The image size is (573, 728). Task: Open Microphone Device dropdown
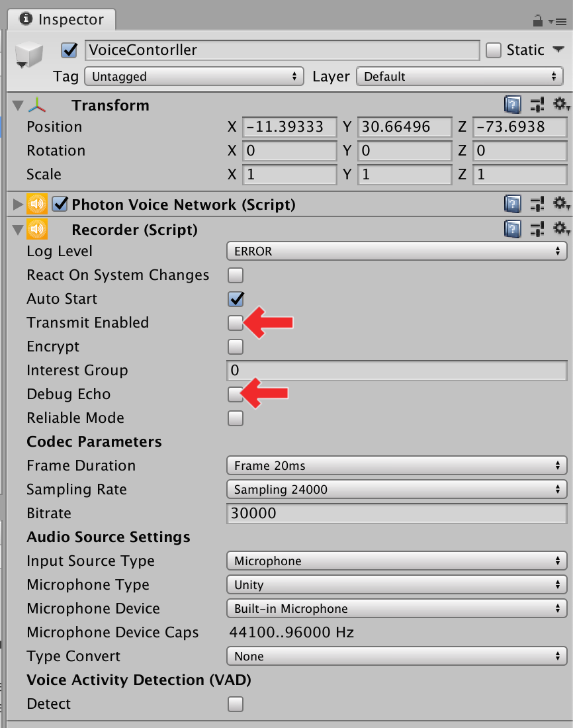coord(396,609)
